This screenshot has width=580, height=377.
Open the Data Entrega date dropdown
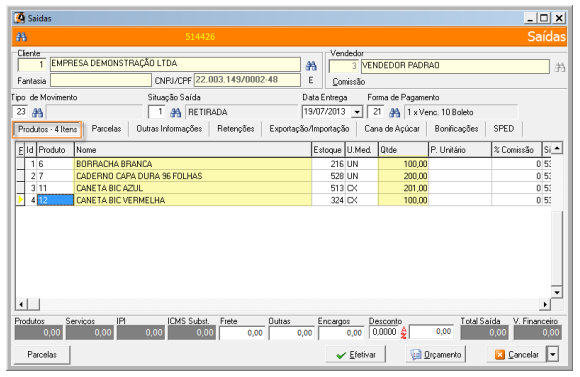357,112
